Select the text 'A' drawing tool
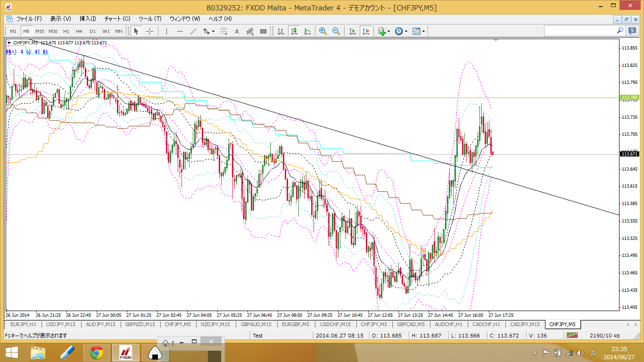The image size is (644, 362). pyautogui.click(x=237, y=31)
